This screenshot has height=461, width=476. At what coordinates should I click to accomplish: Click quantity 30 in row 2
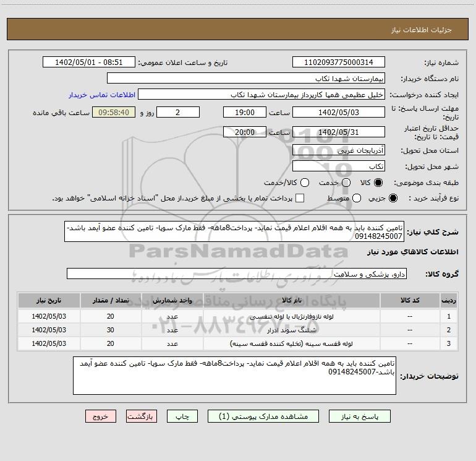[x=111, y=330]
